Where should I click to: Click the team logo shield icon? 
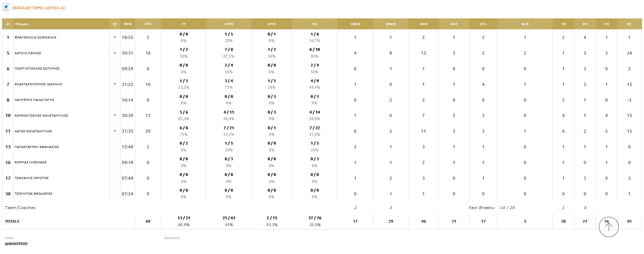(x=6, y=8)
